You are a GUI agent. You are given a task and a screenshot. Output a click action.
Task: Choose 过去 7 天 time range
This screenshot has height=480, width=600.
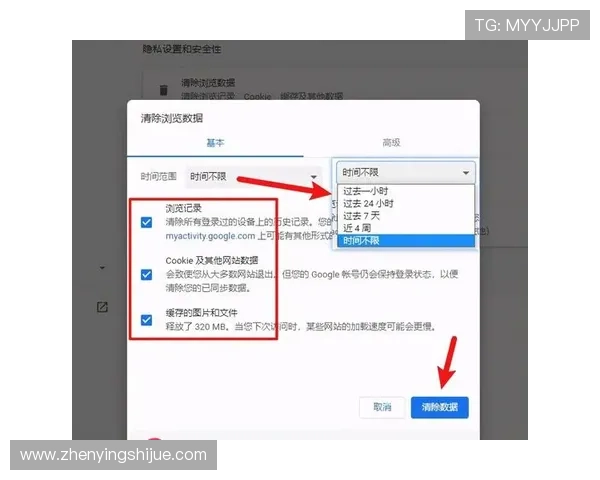point(406,216)
